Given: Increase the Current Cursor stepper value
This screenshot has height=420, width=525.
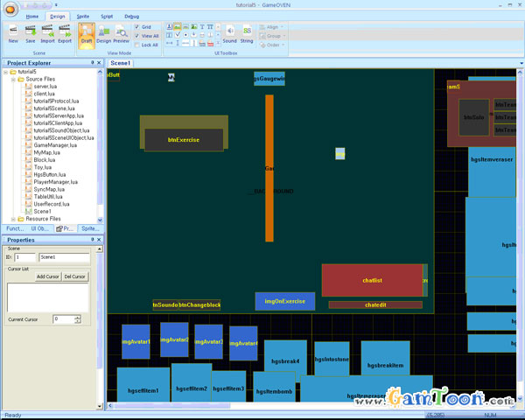Looking at the screenshot, I should (x=78, y=317).
